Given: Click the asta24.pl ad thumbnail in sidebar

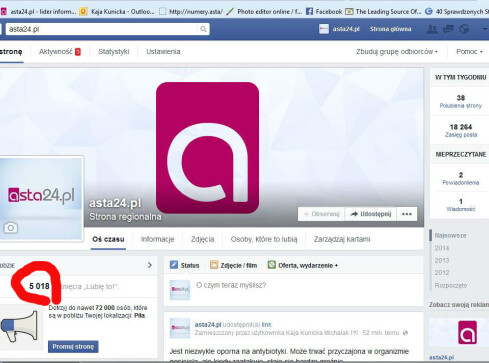Looking at the screenshot, I should pos(467,332).
